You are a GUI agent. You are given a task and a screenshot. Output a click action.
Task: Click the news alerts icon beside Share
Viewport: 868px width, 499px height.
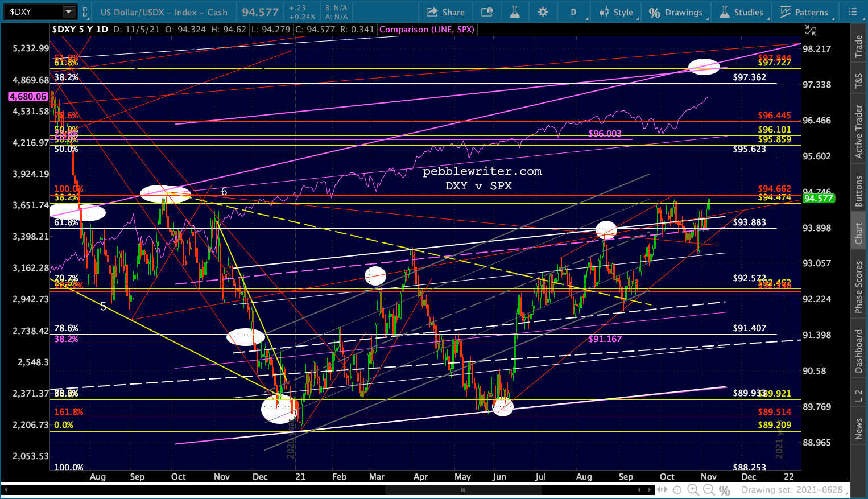[487, 12]
